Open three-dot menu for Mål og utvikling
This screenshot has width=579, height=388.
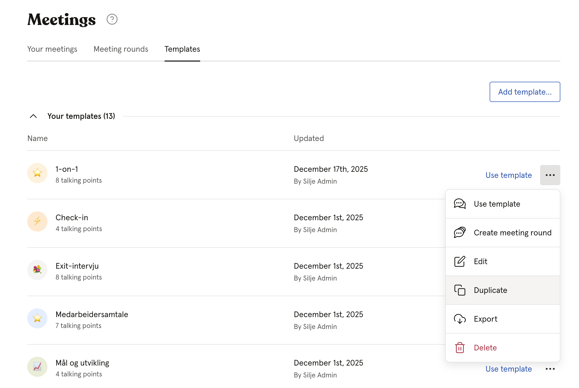550,369
